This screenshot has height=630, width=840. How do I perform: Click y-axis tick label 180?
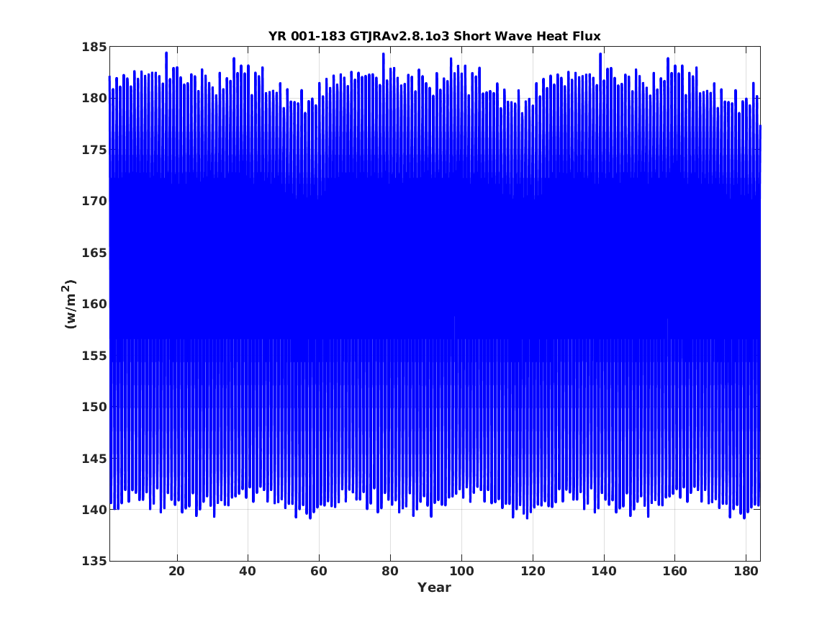(x=94, y=98)
